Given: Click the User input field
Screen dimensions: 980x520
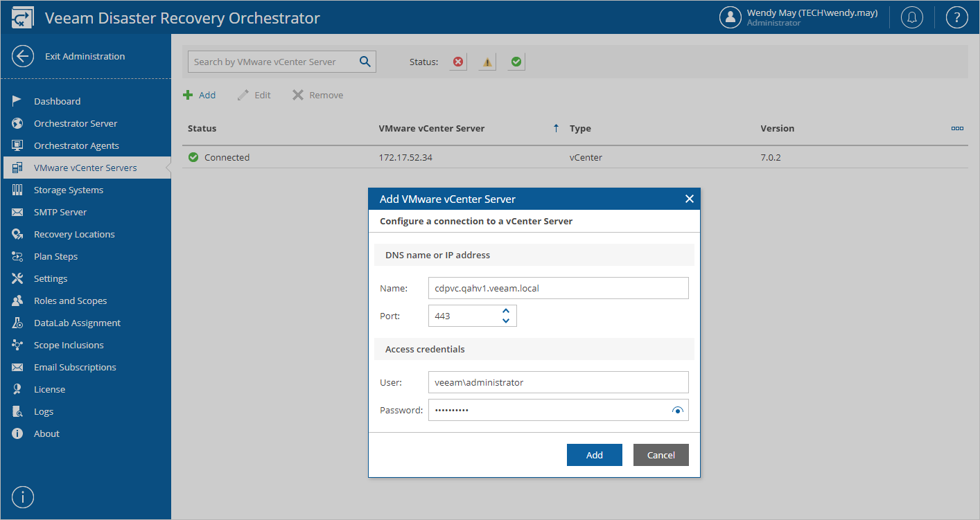Looking at the screenshot, I should 559,382.
